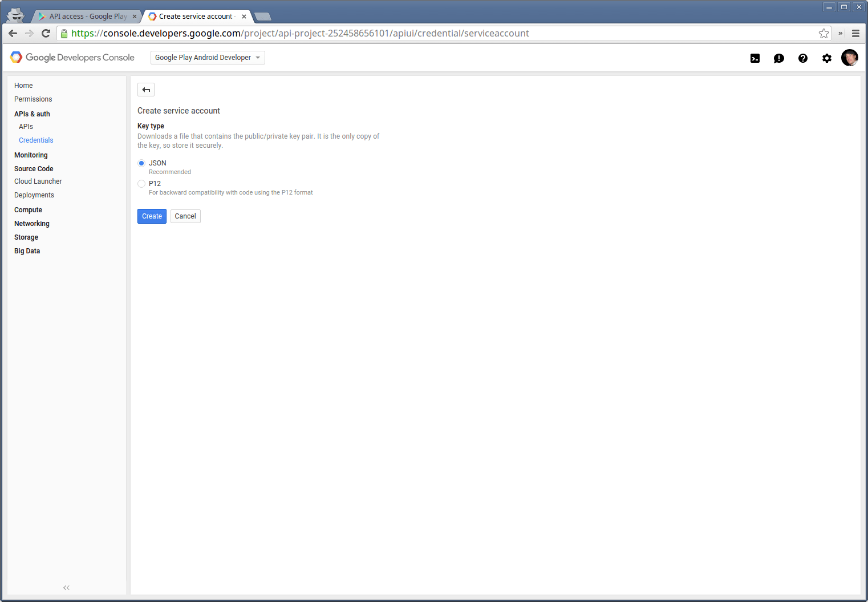Collapse the left sidebar with the double chevron
The width and height of the screenshot is (868, 602).
[x=66, y=587]
